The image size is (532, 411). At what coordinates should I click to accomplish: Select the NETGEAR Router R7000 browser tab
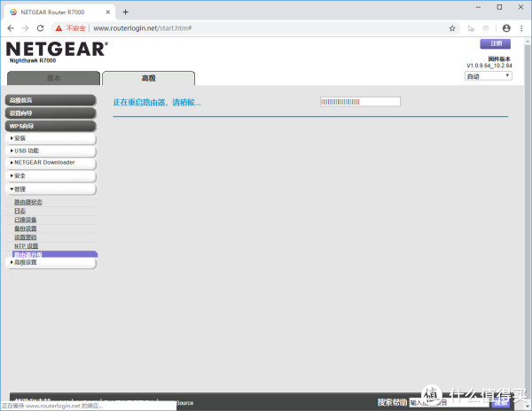coord(59,12)
